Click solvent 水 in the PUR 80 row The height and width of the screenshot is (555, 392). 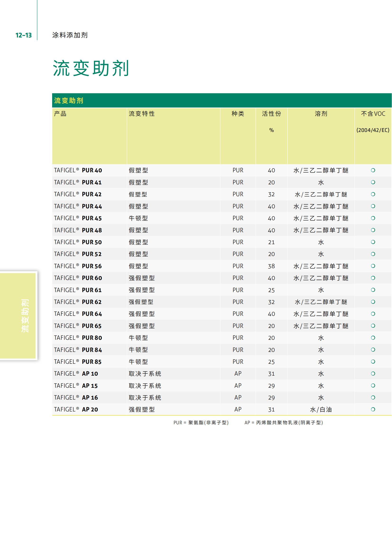[x=321, y=338]
